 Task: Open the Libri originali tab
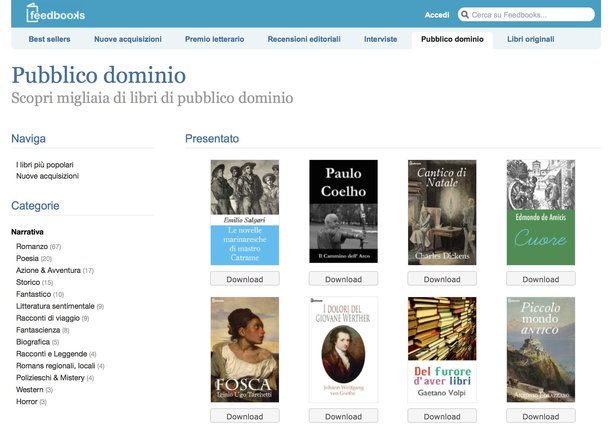pos(531,39)
